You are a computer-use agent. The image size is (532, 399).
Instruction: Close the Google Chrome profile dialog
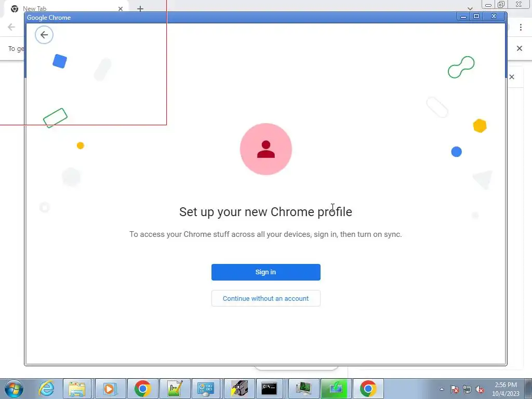pos(494,16)
